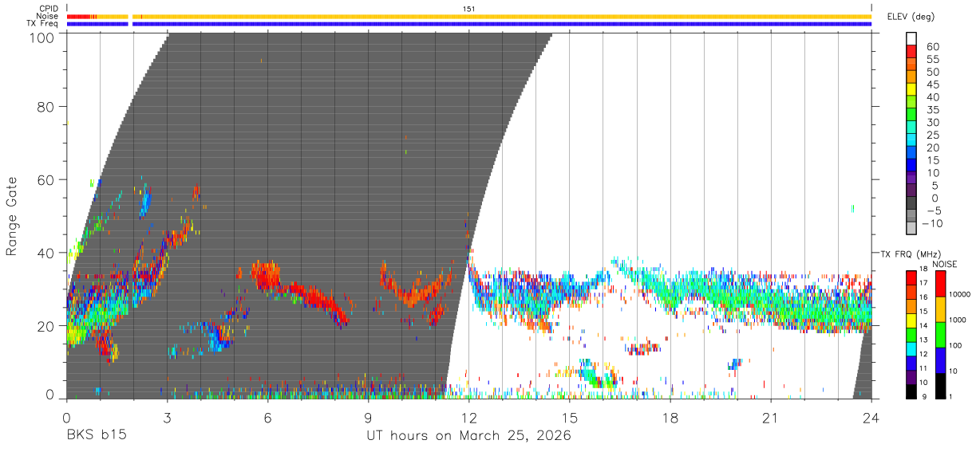Click x-axis tick label 18
The width and height of the screenshot is (980, 452).
(x=670, y=419)
